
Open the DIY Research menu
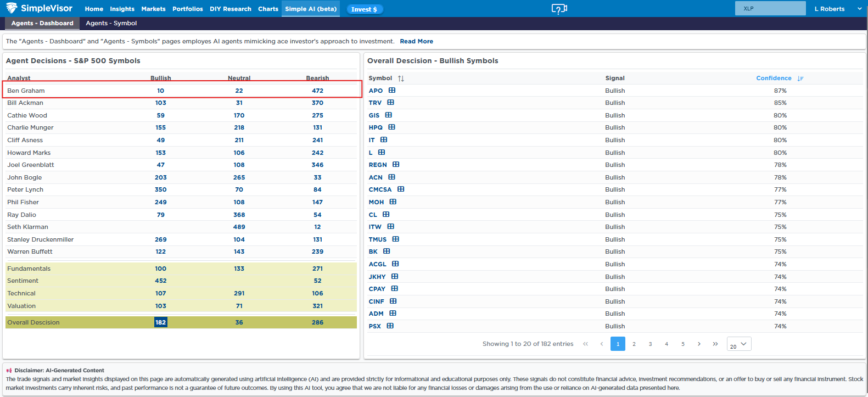[x=230, y=9]
